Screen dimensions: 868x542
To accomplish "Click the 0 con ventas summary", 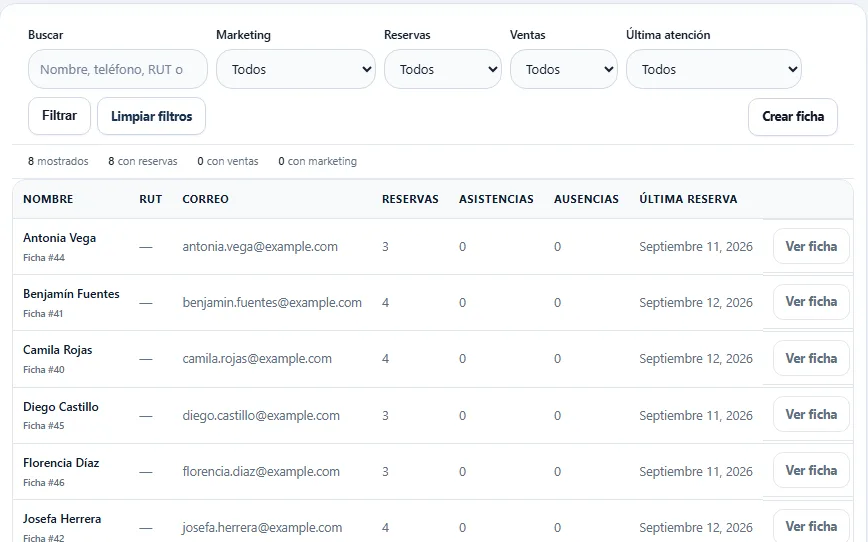I will point(228,161).
